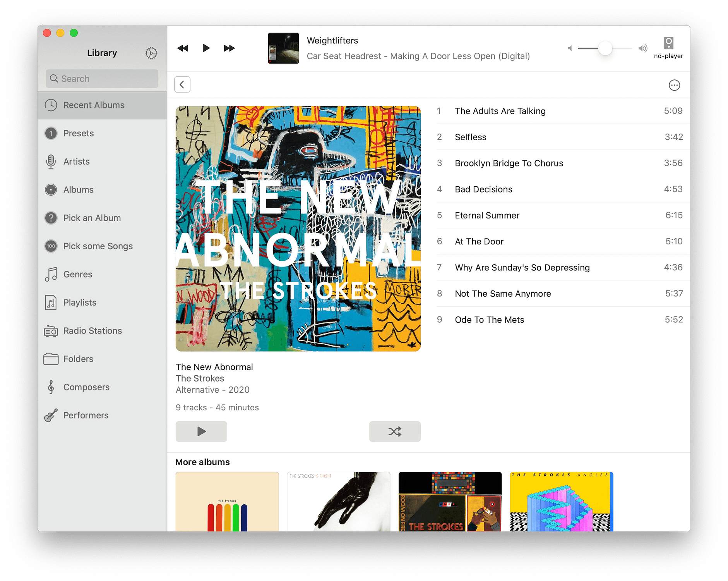Open Playlists in the sidebar
Screen dimensions: 728x581
point(102,303)
